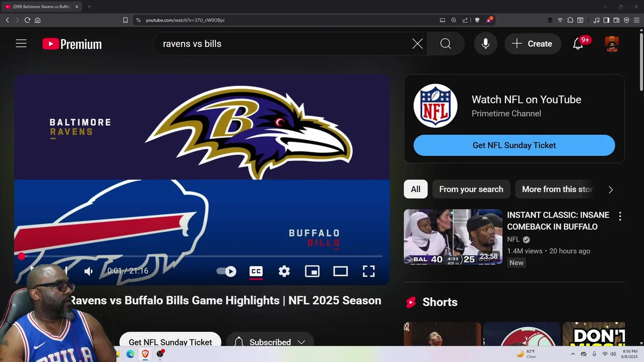Open the Create menu
This screenshot has width=644, height=362.
click(x=532, y=44)
